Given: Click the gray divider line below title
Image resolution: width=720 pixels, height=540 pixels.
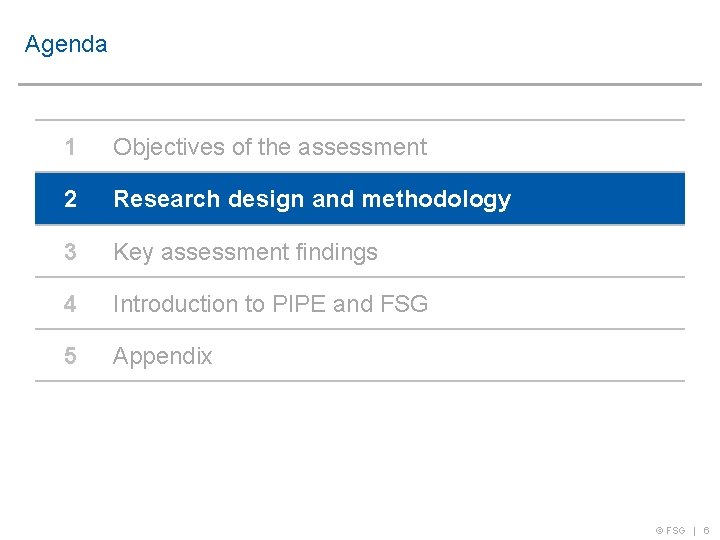Looking at the screenshot, I should point(360,84).
